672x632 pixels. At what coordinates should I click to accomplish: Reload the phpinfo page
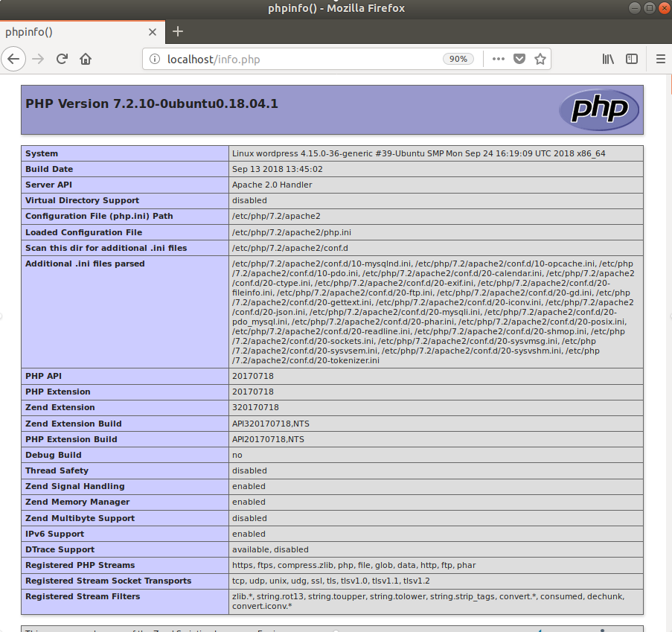coord(63,59)
